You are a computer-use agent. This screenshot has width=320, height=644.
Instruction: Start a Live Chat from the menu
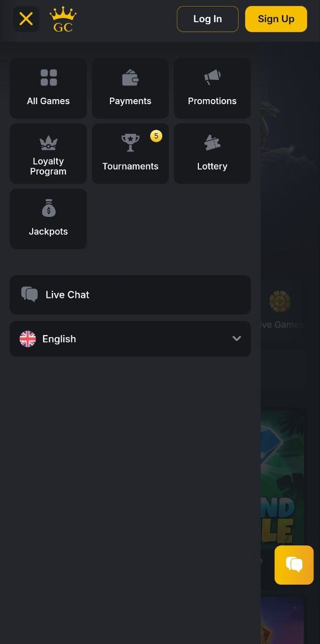click(130, 295)
